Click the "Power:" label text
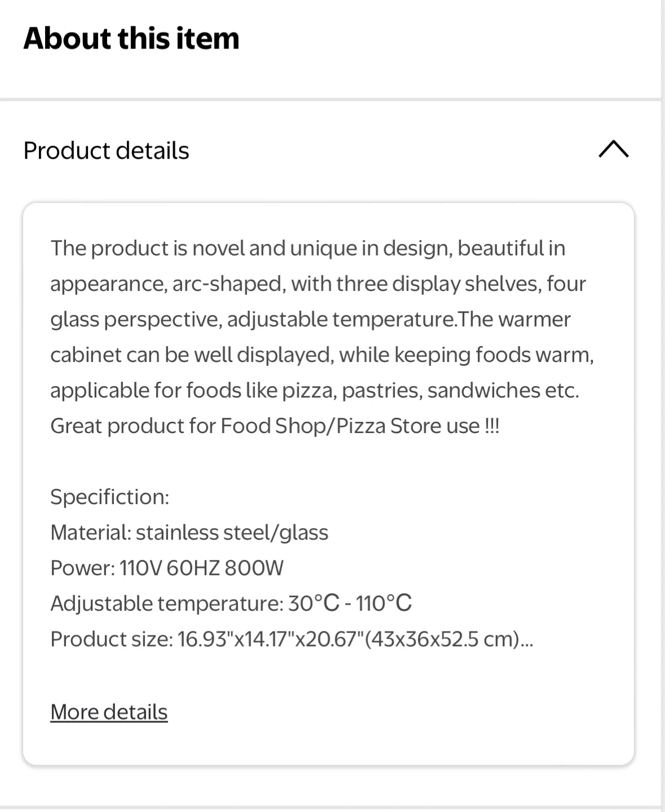 click(83, 568)
